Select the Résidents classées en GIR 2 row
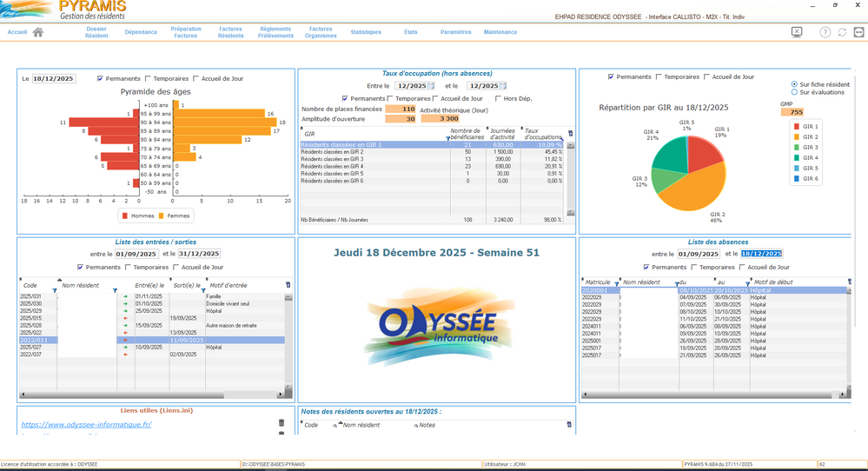 [x=374, y=152]
